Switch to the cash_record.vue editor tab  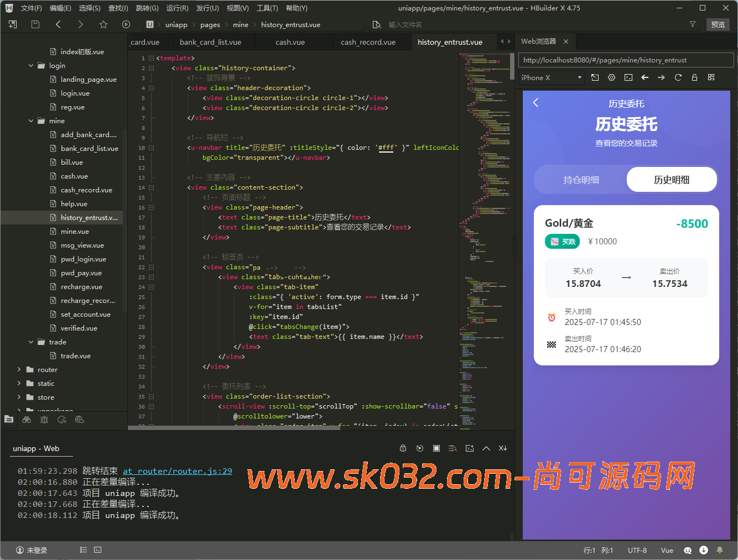[x=368, y=42]
